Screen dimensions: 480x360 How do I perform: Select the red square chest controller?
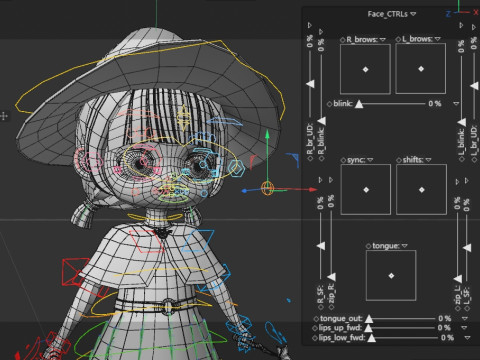coord(146,241)
